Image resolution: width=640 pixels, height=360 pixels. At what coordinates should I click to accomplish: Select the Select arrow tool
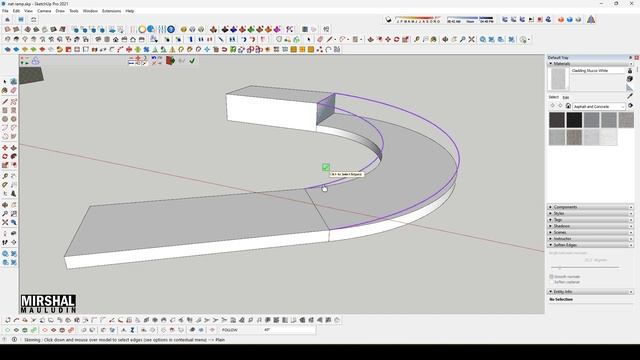coord(5,82)
